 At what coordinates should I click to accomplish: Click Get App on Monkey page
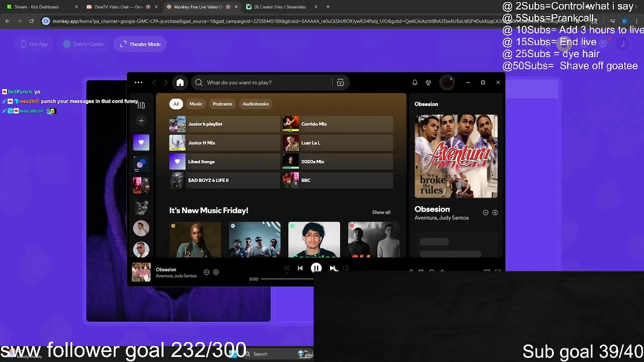(34, 44)
